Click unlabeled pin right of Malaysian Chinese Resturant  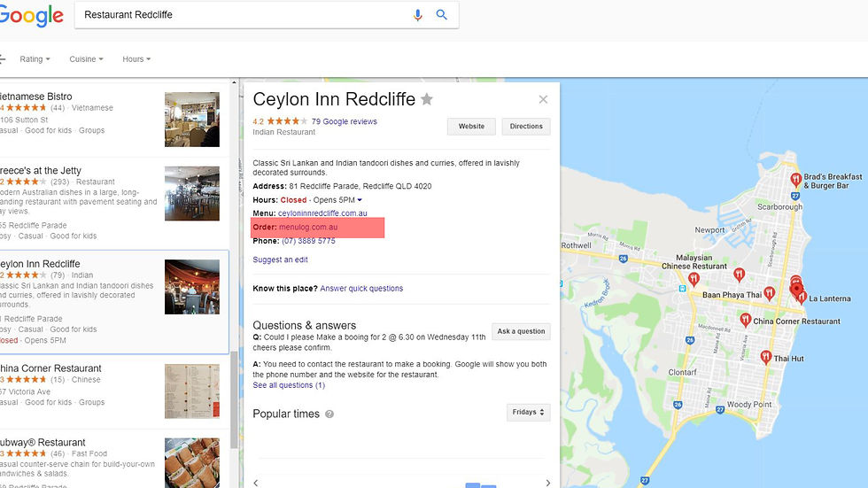click(x=739, y=275)
